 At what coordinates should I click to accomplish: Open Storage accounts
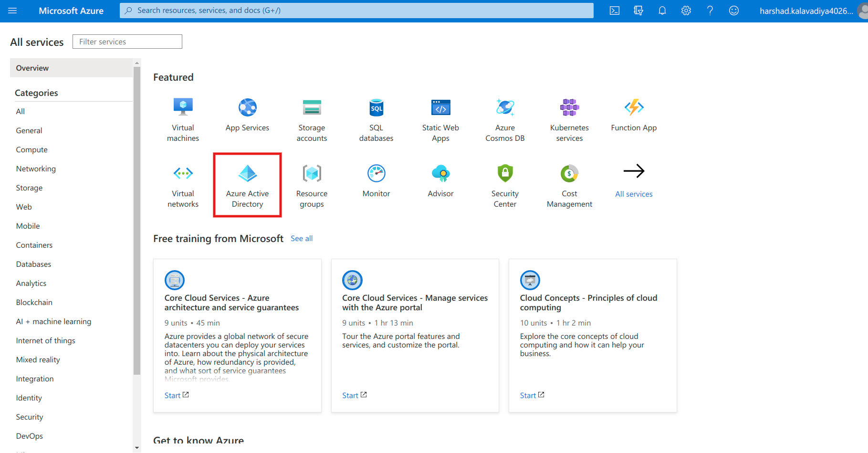[312, 119]
